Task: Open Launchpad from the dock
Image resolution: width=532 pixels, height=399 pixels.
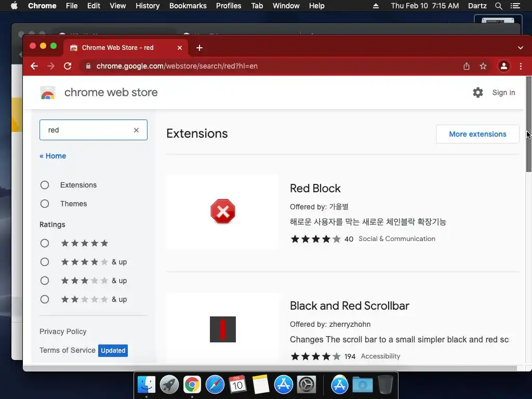Action: (169, 385)
